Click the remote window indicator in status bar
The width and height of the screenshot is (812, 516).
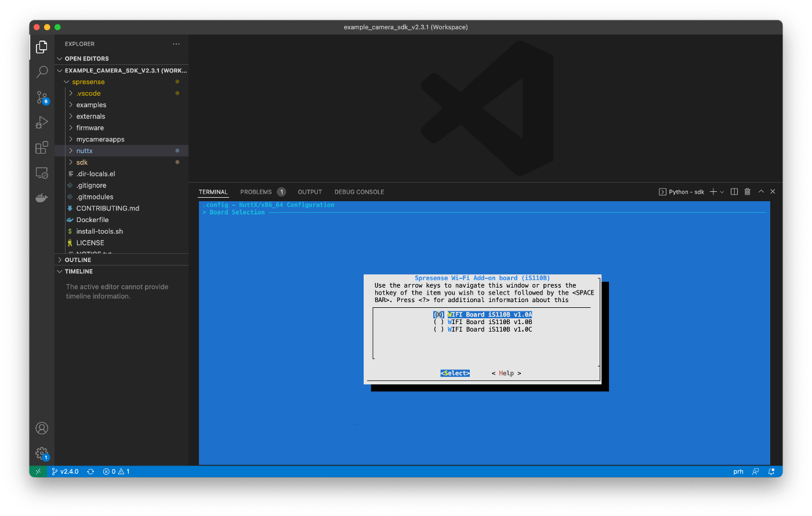(38, 471)
